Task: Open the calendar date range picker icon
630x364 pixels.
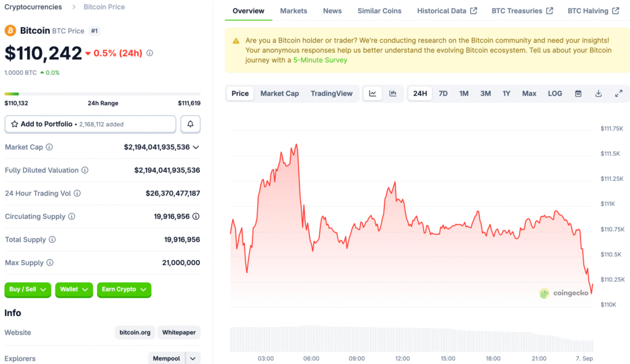Action: tap(578, 93)
